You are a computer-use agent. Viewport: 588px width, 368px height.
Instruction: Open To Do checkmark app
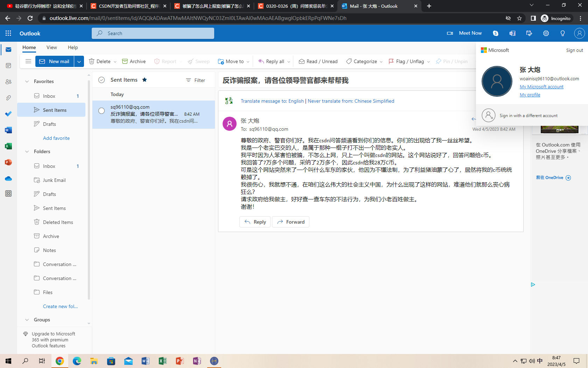(8, 114)
